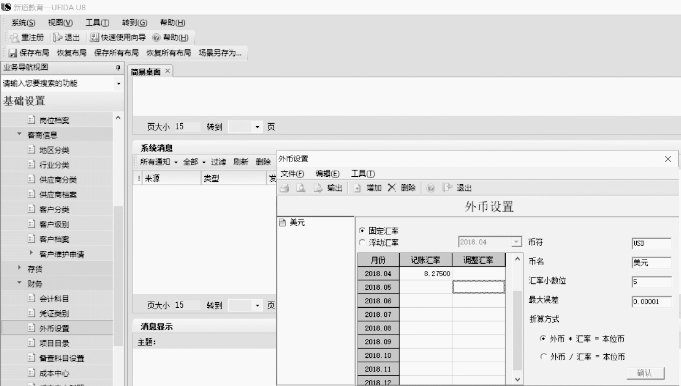Open the 转到(G) menu
Image resolution: width=681 pixels, height=386 pixels.
pyautogui.click(x=134, y=23)
